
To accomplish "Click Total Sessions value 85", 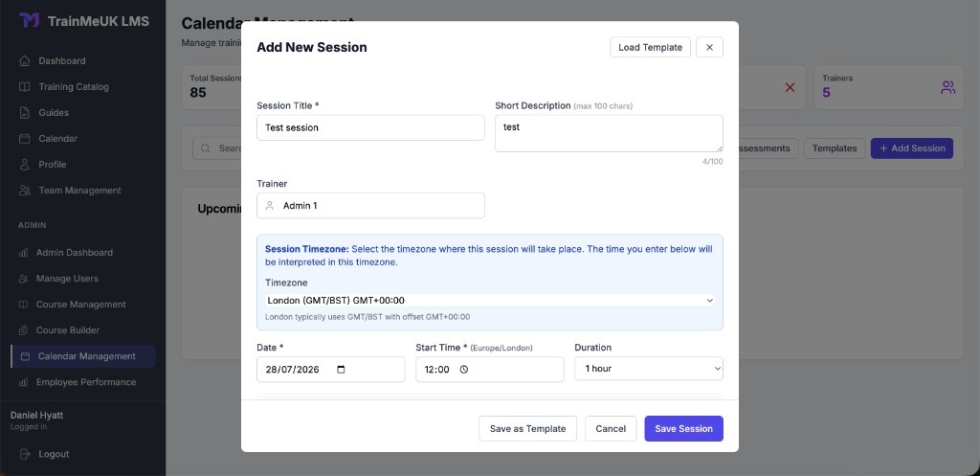I will tap(198, 93).
